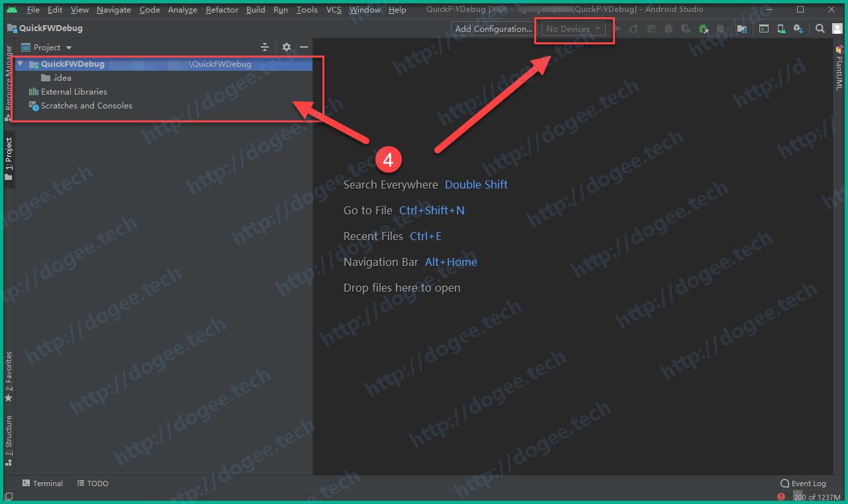The height and width of the screenshot is (504, 848).
Task: Open the Run Anything icon
Action: [764, 29]
